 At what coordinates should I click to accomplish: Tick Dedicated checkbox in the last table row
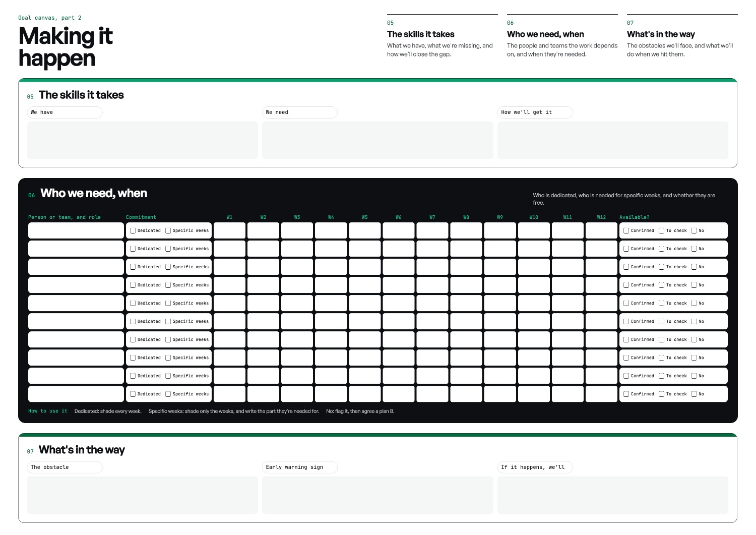tap(133, 394)
